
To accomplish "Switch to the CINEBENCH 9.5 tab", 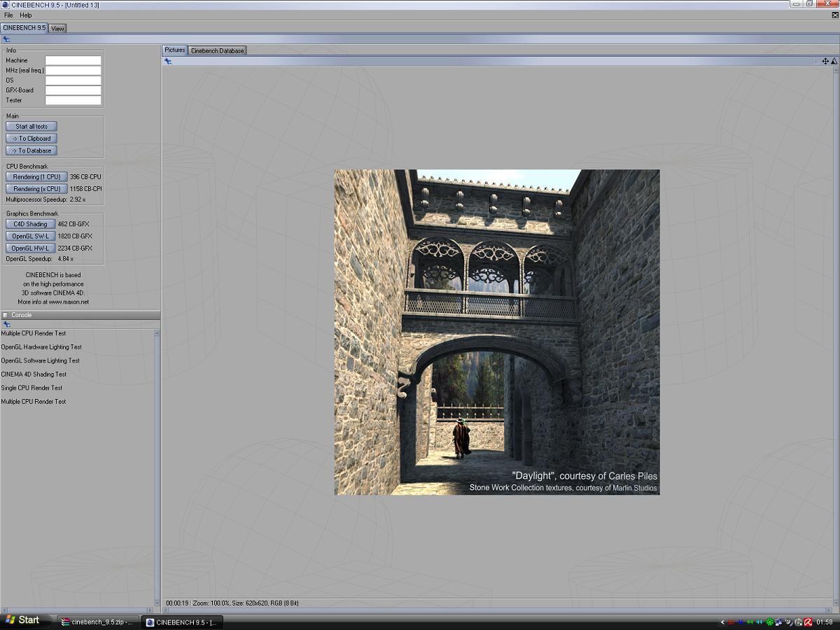I will coord(24,28).
